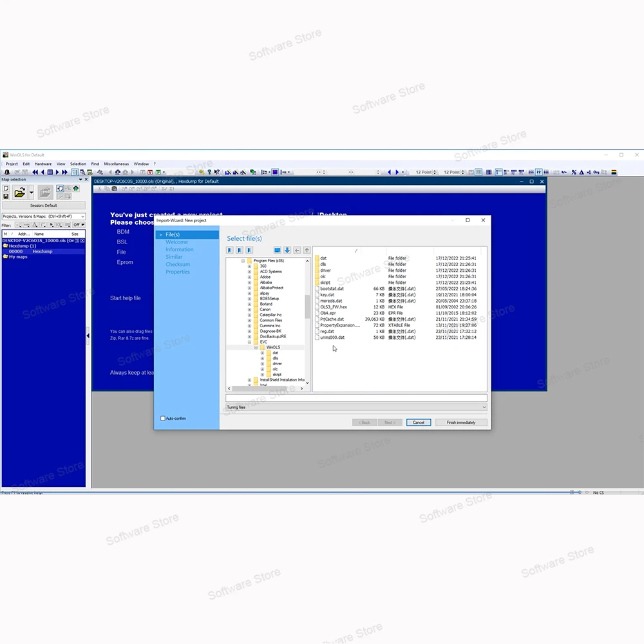Click the folder tree vertical scrollbar thumb
The width and height of the screenshot is (644, 644).
point(307,307)
